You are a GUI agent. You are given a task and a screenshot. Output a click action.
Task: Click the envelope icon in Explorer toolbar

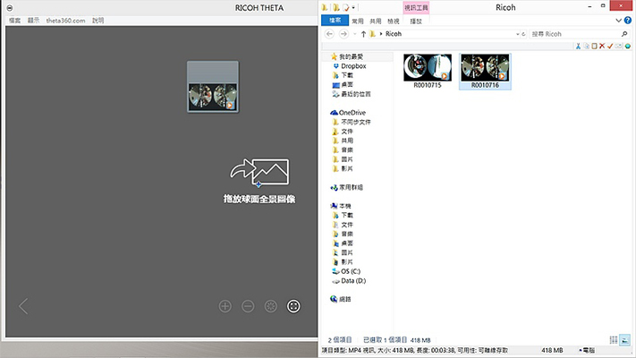tap(619, 46)
